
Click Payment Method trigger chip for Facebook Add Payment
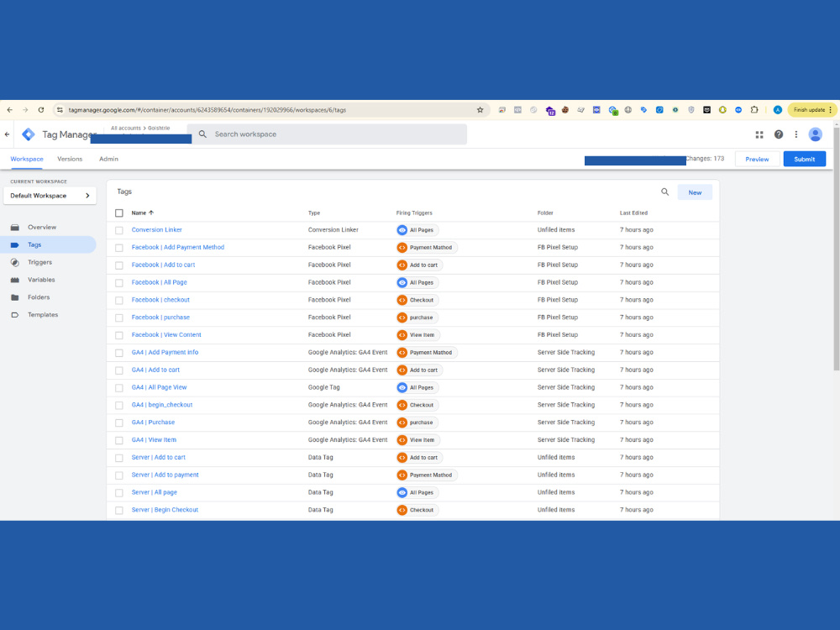tap(427, 248)
